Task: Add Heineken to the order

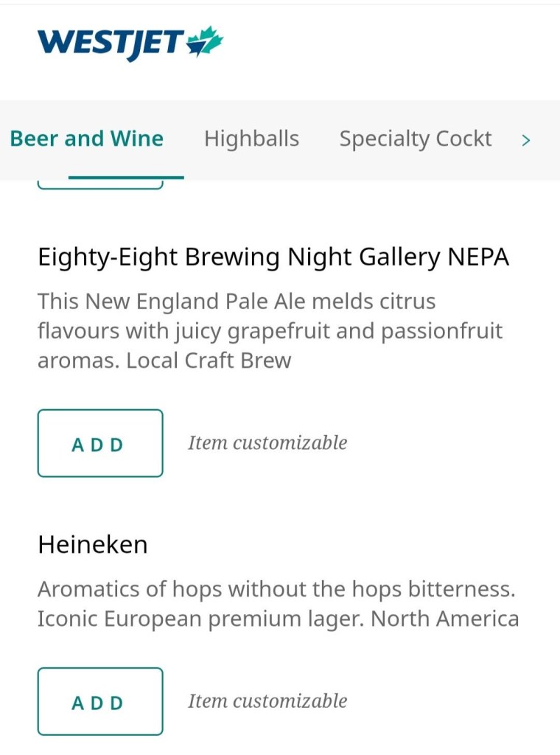Action: coord(100,701)
